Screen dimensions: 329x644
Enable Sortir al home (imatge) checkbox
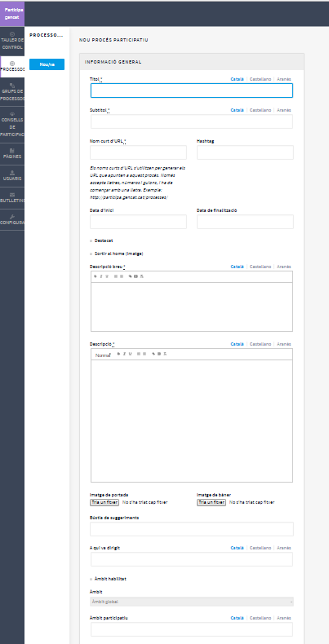91,254
